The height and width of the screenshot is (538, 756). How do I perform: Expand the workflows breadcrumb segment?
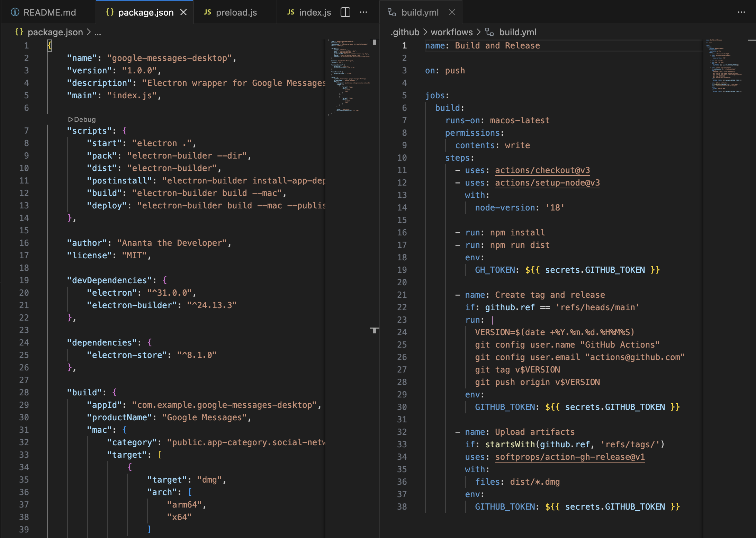click(451, 32)
